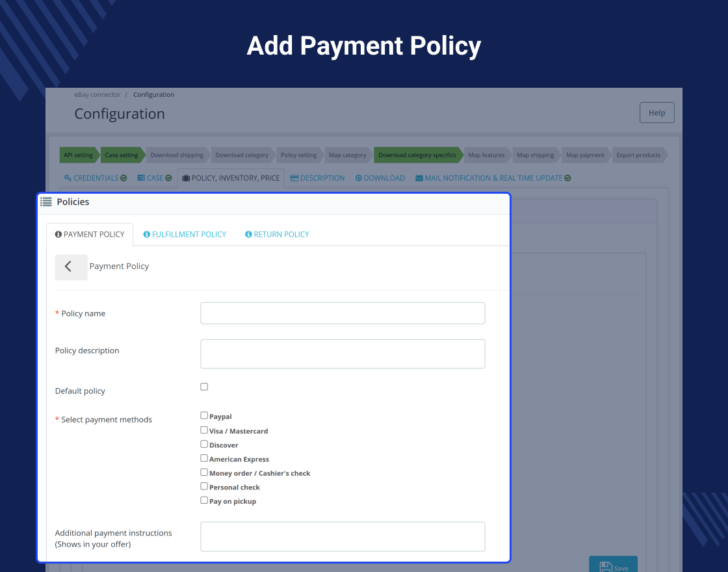Viewport: 728px width, 572px height.
Task: Click the Download tab arrow icon
Action: click(x=358, y=178)
